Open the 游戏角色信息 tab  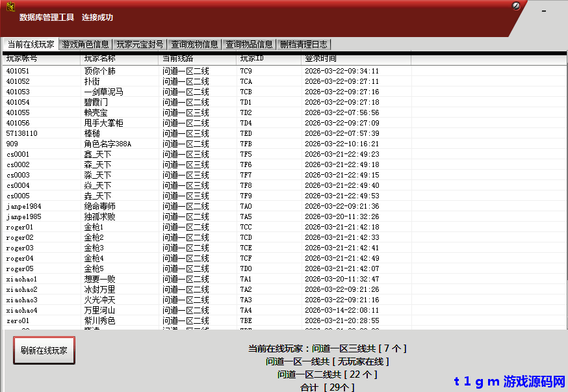(x=85, y=45)
